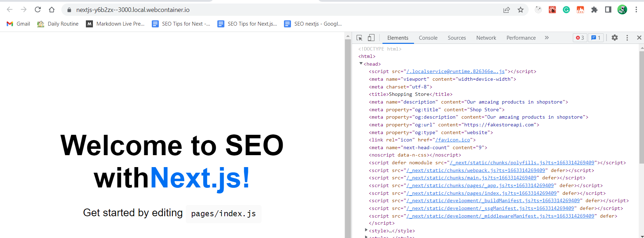
Task: Select the DOCTYPE html line
Action: coord(380,49)
